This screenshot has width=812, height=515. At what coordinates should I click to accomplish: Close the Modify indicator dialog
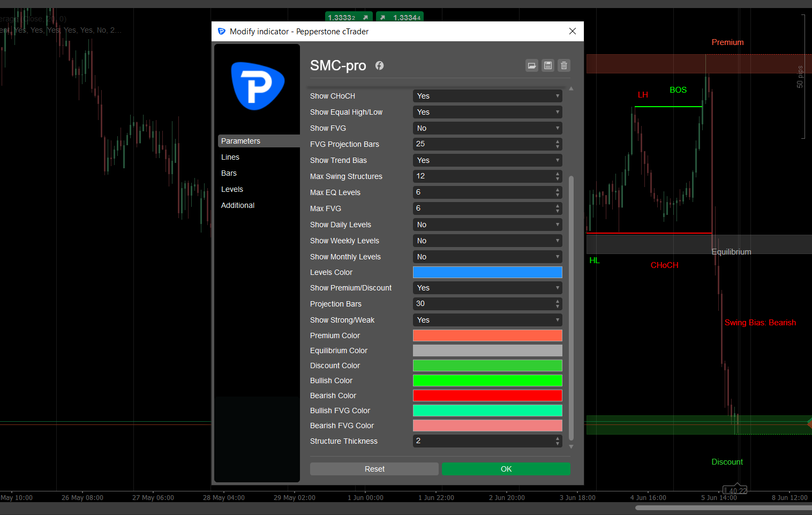point(573,31)
